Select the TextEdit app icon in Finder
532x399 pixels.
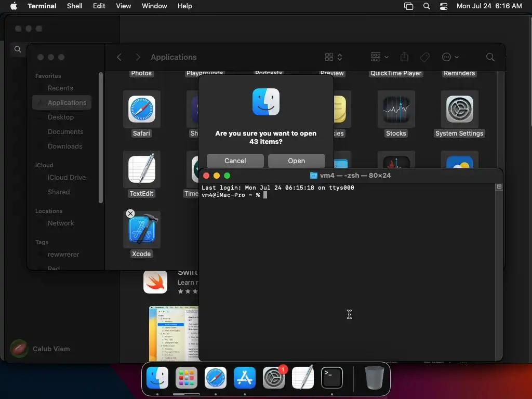coord(141,169)
